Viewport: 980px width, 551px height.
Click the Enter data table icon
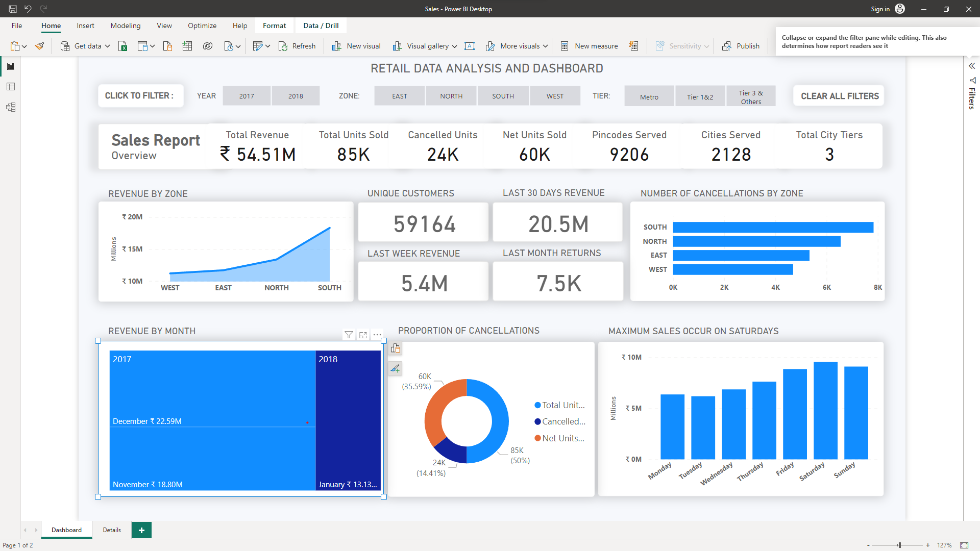click(187, 46)
